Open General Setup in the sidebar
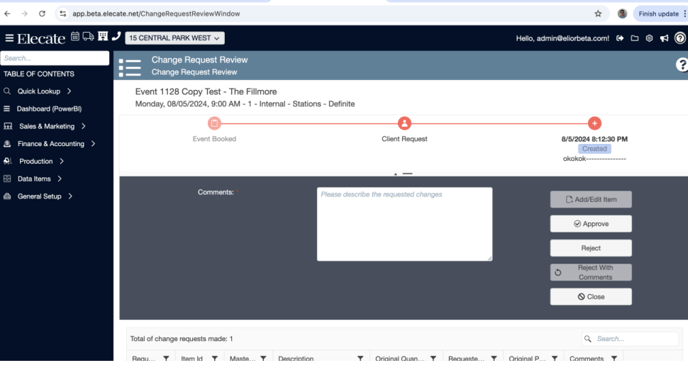The width and height of the screenshot is (688, 375). [39, 196]
